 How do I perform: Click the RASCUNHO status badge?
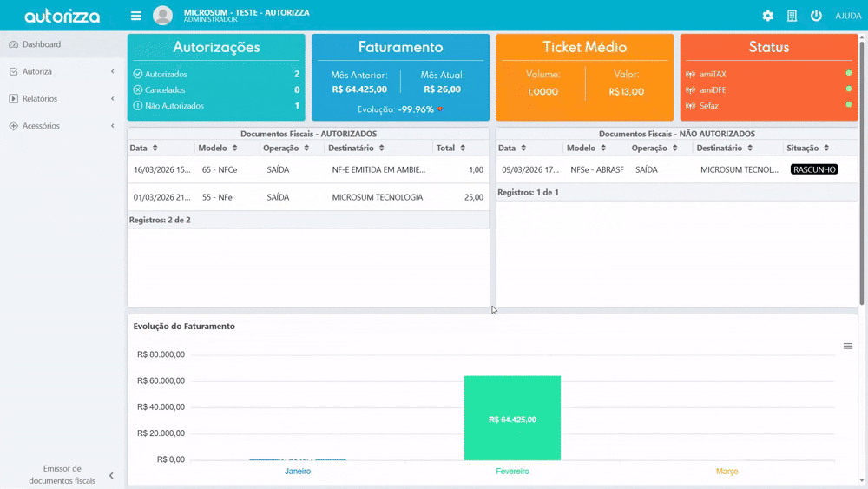[x=813, y=170]
